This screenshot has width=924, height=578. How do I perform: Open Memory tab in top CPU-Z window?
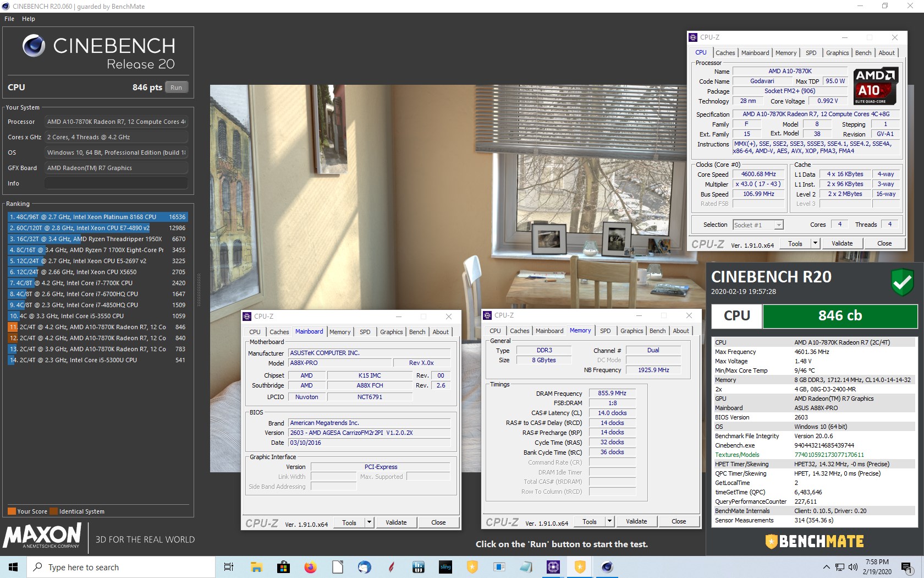click(785, 53)
